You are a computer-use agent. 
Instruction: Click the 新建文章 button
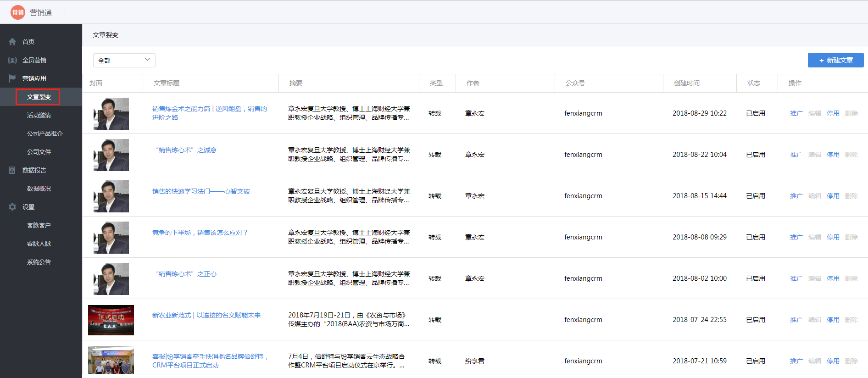(x=835, y=60)
